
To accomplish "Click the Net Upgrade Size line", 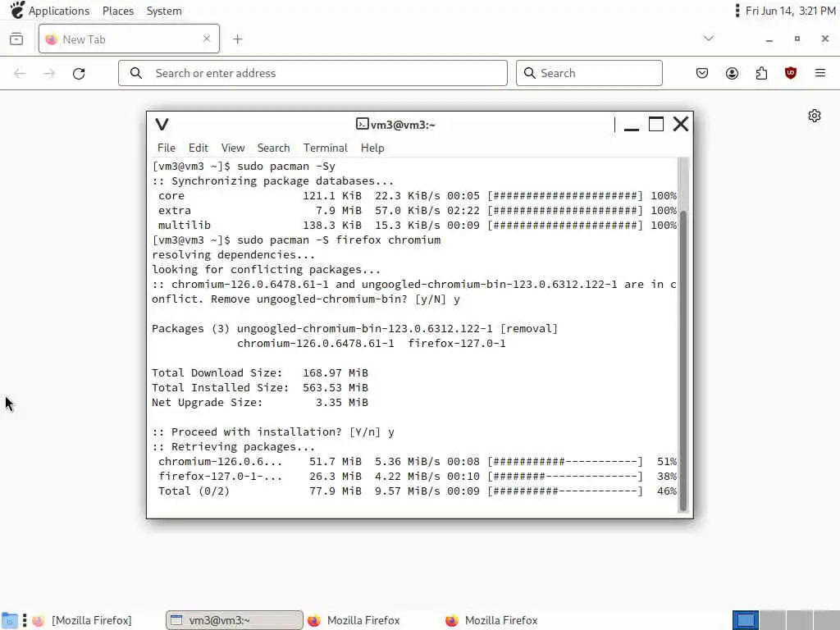I will (260, 402).
